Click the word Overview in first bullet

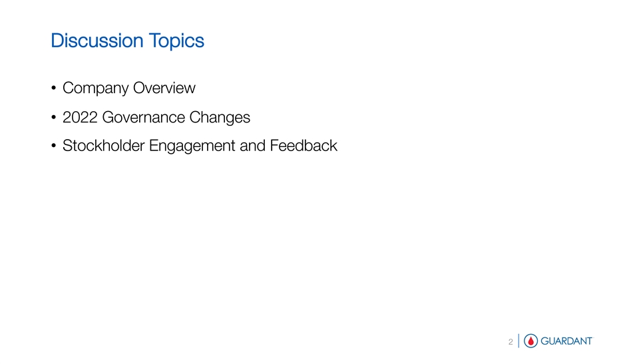click(162, 88)
